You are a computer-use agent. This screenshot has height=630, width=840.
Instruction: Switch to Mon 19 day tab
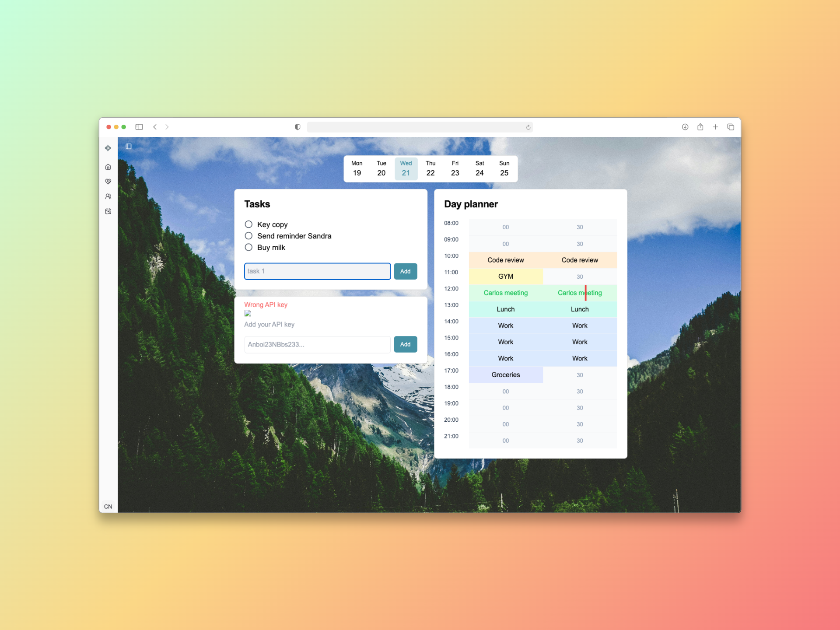point(357,168)
